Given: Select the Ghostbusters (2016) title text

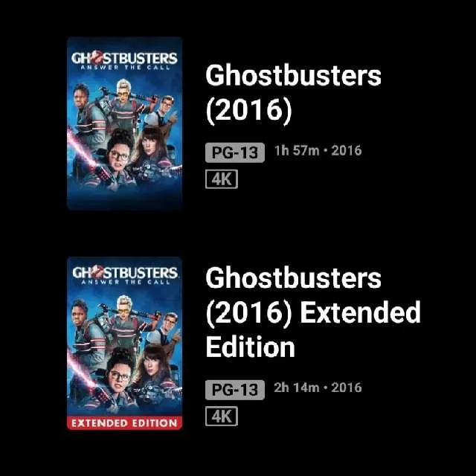Looking at the screenshot, I should (293, 92).
